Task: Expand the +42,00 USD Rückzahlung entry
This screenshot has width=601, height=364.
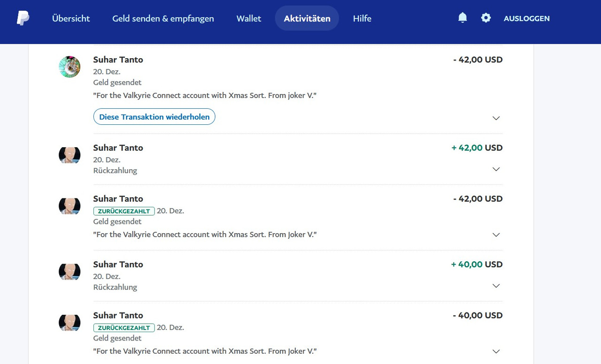Action: [496, 169]
